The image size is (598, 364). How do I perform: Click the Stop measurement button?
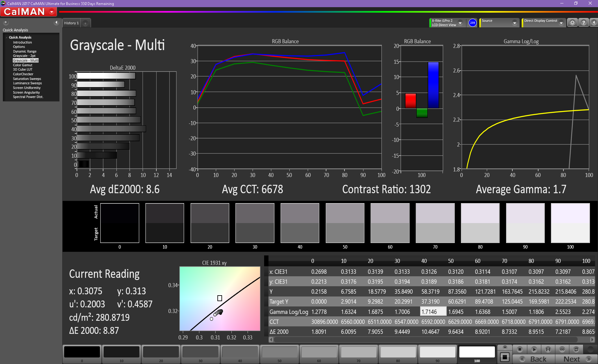(520, 349)
